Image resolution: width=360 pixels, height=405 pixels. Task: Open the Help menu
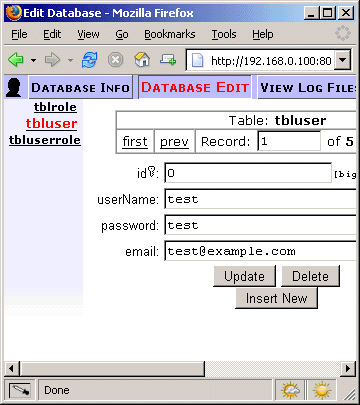263,34
